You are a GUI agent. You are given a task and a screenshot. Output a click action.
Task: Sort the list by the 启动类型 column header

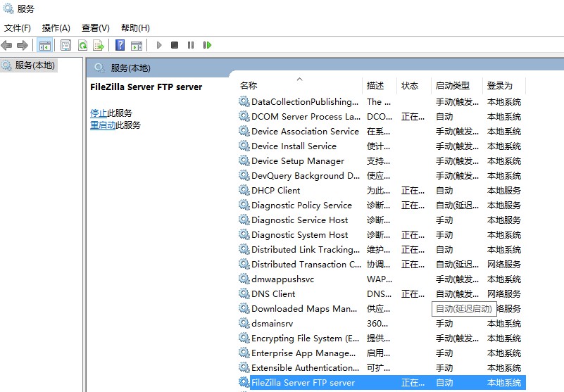452,85
